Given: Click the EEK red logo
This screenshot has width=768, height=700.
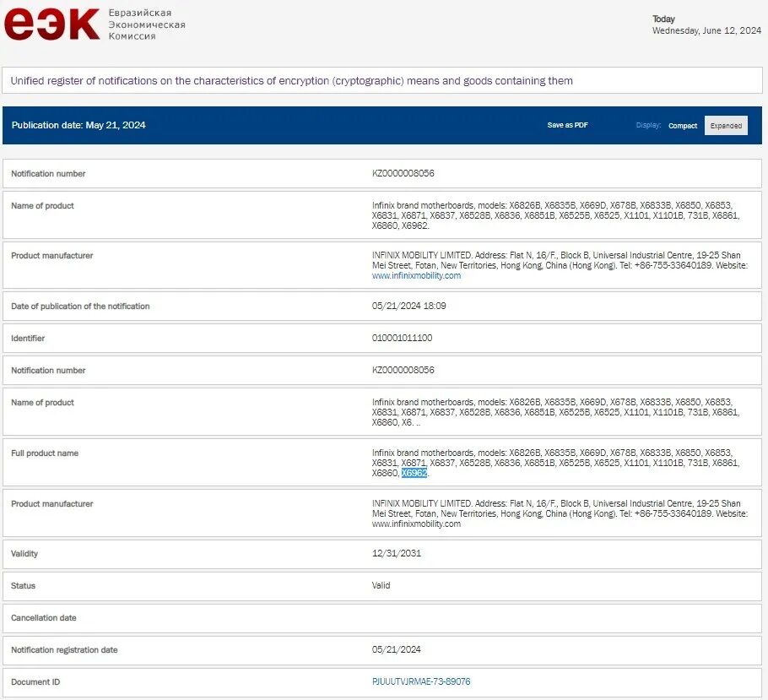Looking at the screenshot, I should (x=52, y=24).
